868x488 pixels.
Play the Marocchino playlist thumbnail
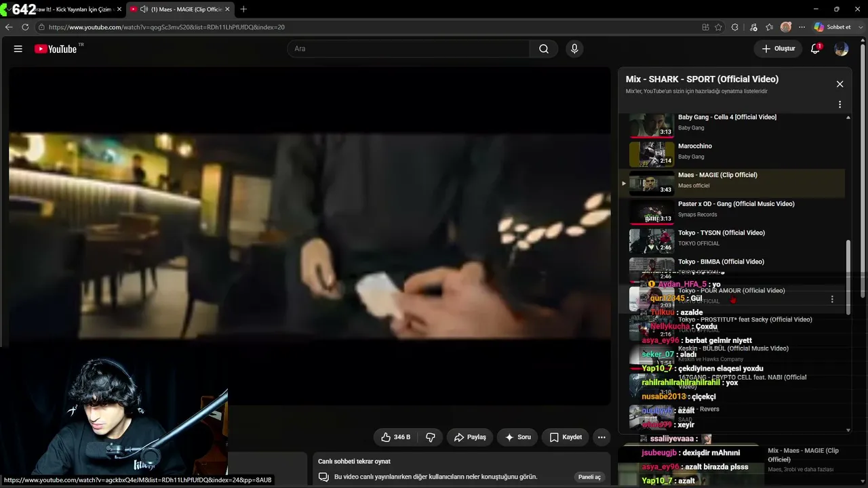coord(652,153)
